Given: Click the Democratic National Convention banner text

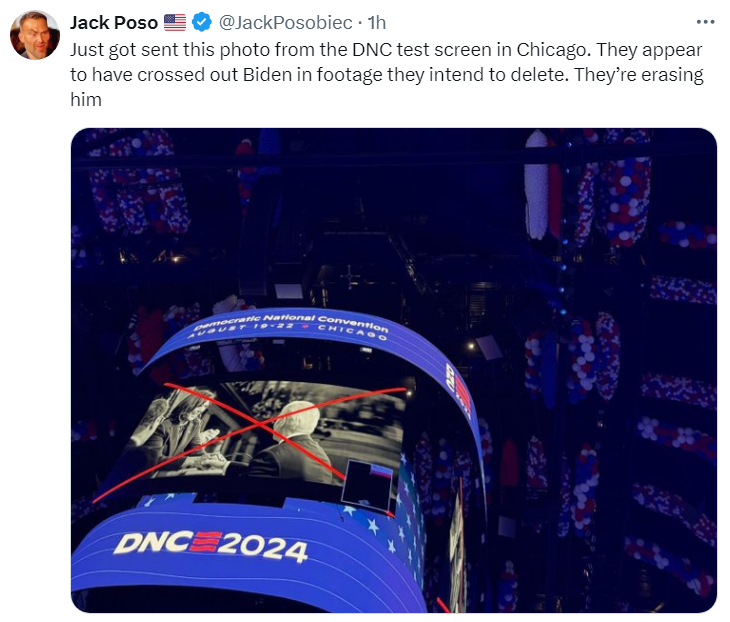Looking at the screenshot, I should coord(291,320).
